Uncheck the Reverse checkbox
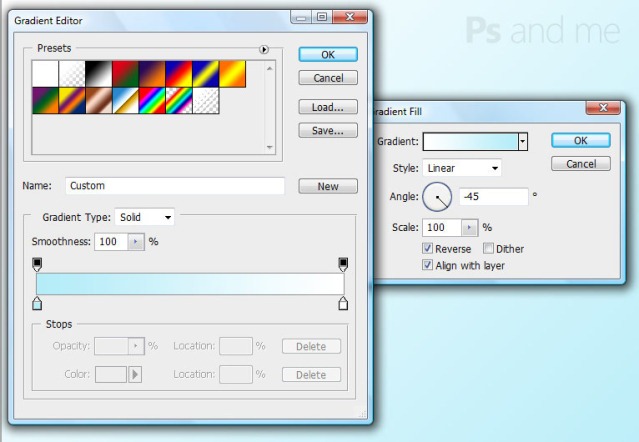Viewport: 639px width, 442px height. point(427,248)
